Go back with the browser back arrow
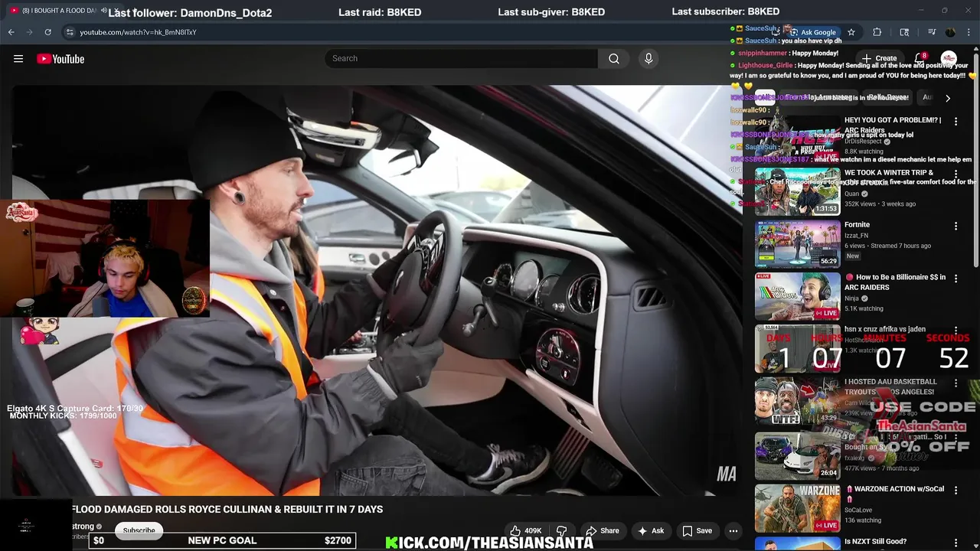Screen dimensions: 980x551 click(11, 32)
